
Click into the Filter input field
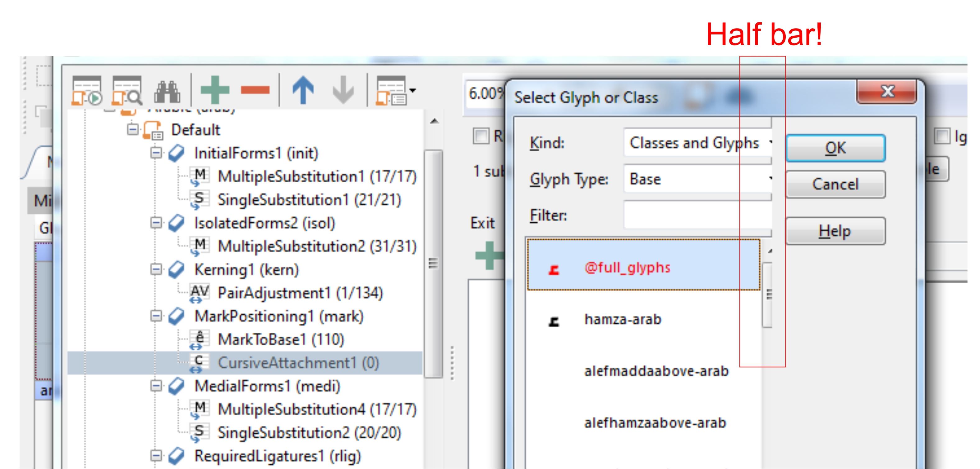(x=698, y=215)
